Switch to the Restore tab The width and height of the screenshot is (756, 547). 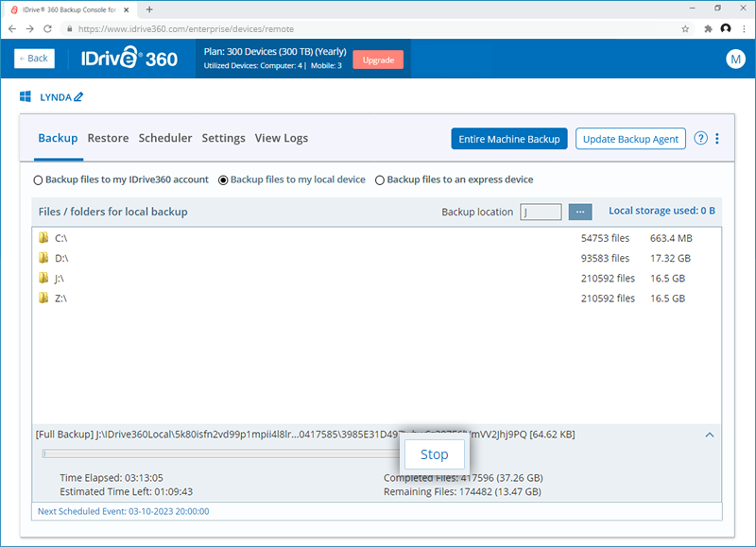point(108,138)
